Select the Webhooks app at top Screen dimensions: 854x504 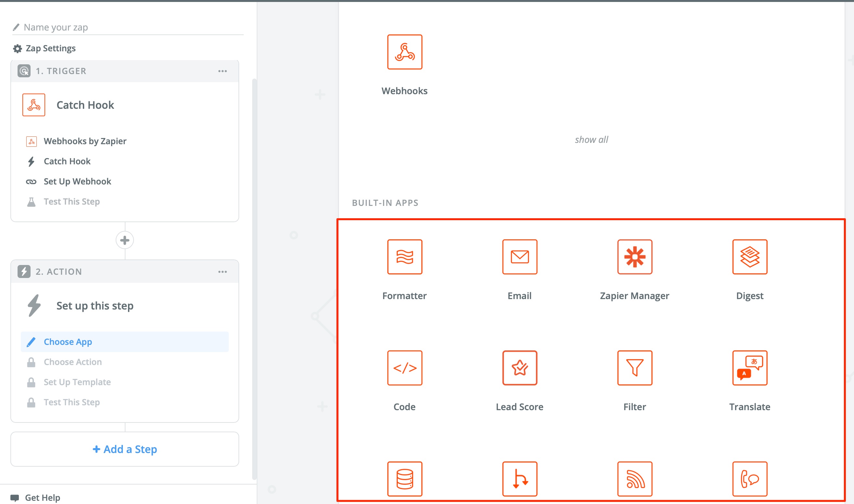point(404,52)
